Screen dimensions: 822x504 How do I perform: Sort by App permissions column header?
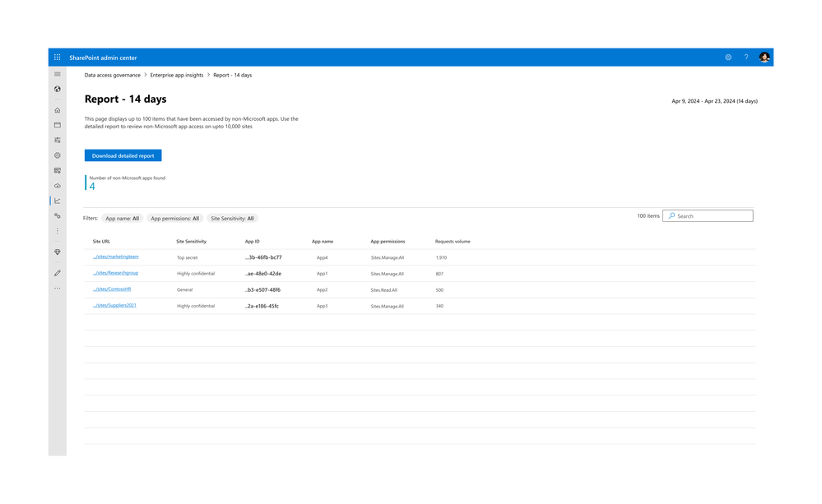pyautogui.click(x=388, y=242)
